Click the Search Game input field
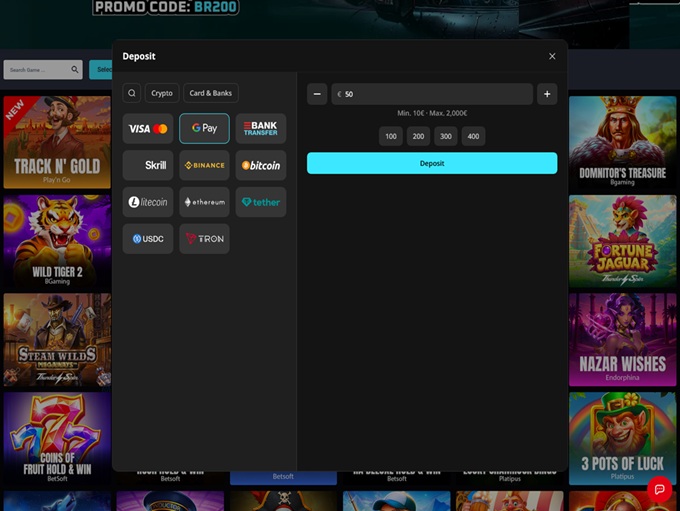The image size is (680, 511). pos(43,69)
